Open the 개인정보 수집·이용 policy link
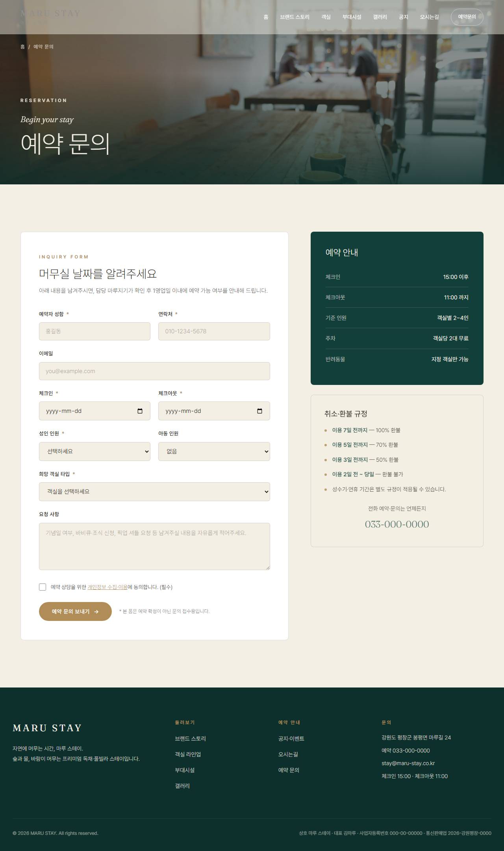Screen dimensions: 504x851 pyautogui.click(x=107, y=587)
